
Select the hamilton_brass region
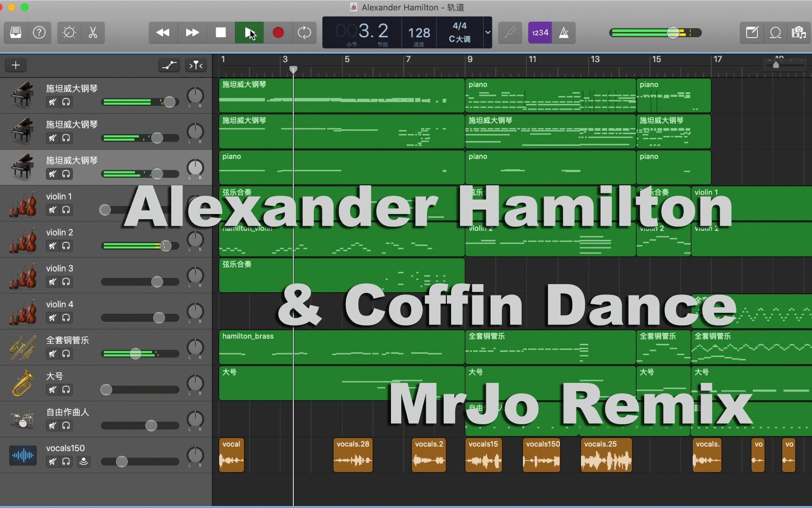(x=342, y=347)
